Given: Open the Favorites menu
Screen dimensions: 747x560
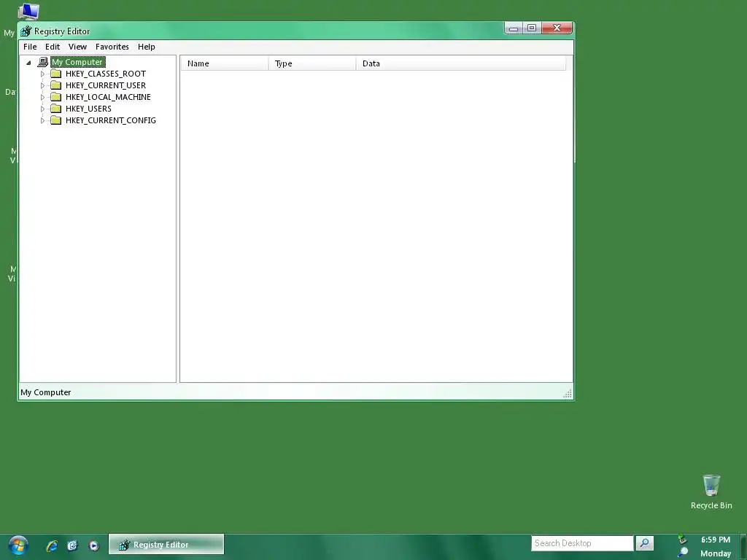Looking at the screenshot, I should (112, 47).
